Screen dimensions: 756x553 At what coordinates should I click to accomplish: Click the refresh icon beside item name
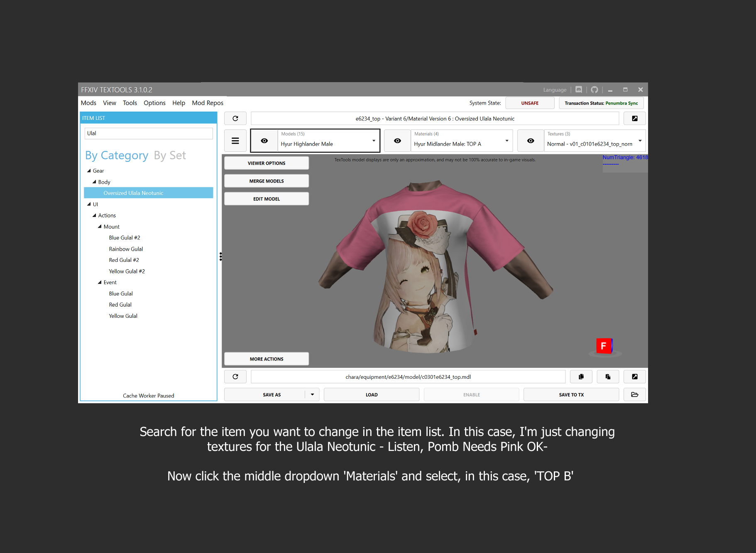pos(235,119)
